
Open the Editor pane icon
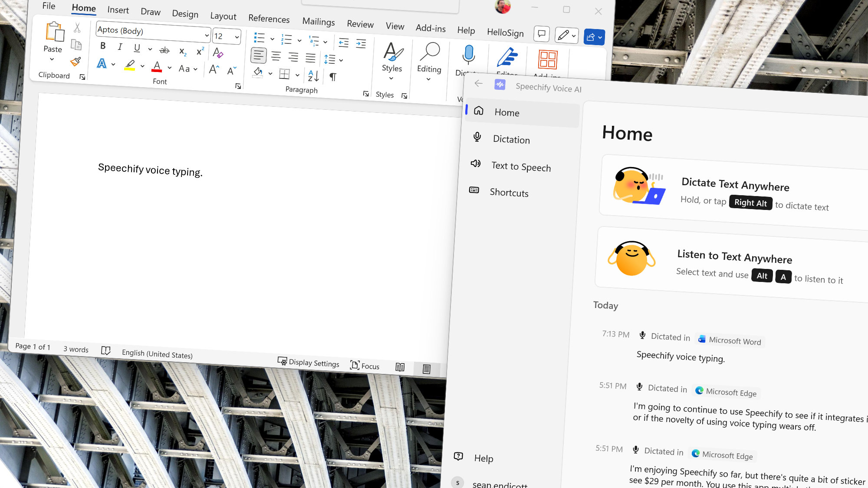coord(508,56)
